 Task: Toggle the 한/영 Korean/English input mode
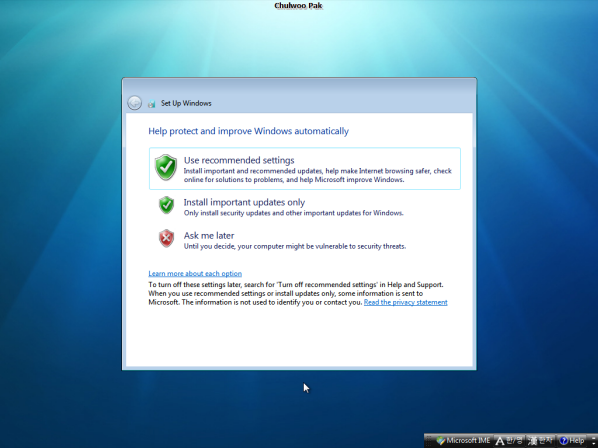510,441
